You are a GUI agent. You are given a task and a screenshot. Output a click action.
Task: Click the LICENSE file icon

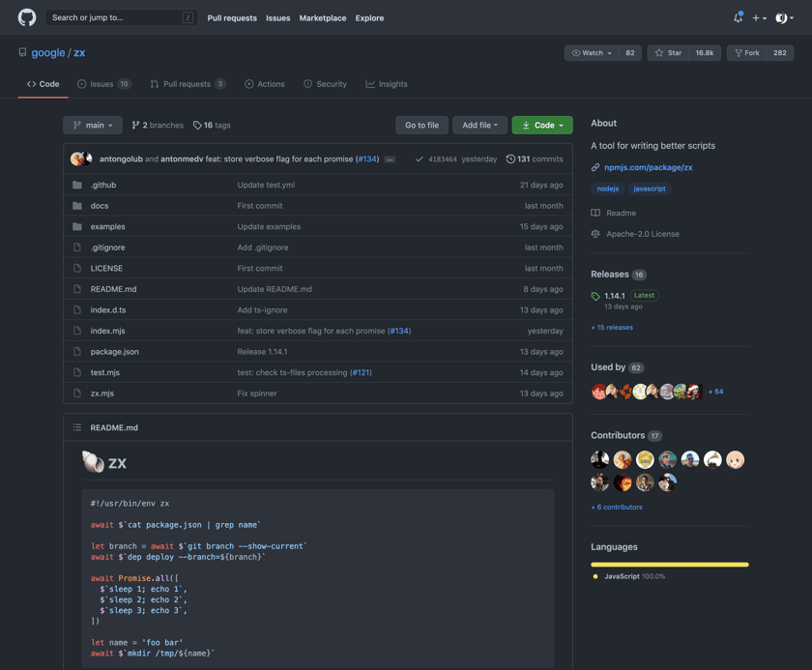[x=77, y=268]
